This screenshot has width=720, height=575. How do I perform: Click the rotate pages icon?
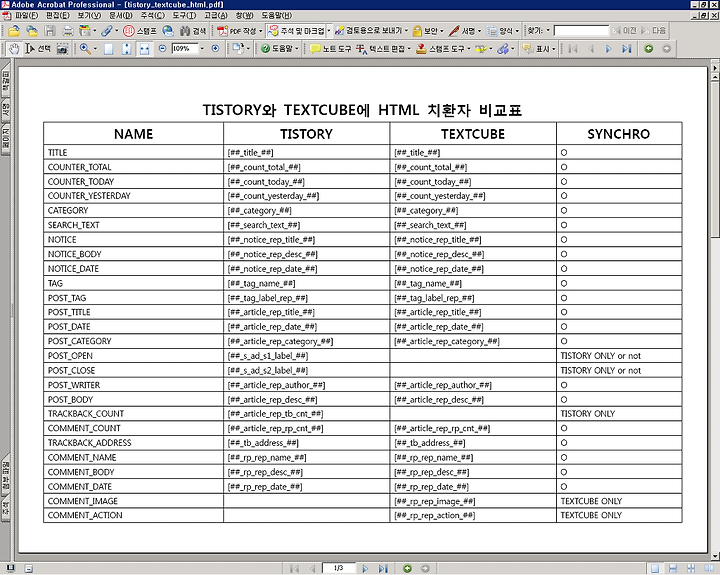click(x=238, y=48)
